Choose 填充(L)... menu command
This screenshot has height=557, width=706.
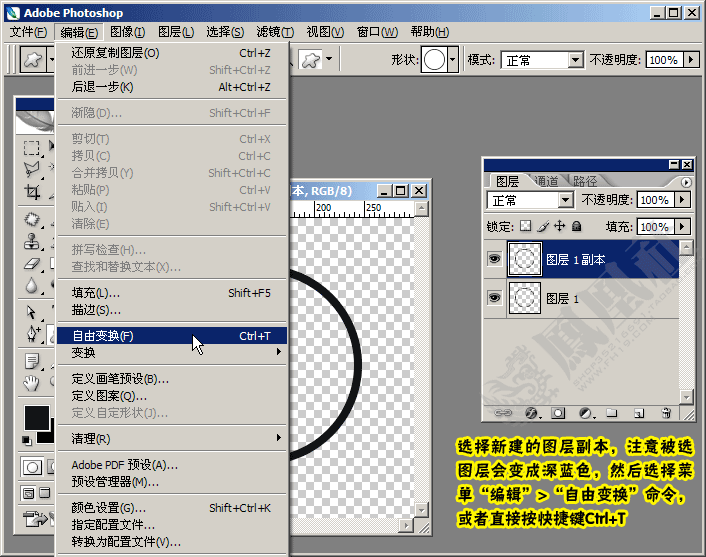point(172,293)
